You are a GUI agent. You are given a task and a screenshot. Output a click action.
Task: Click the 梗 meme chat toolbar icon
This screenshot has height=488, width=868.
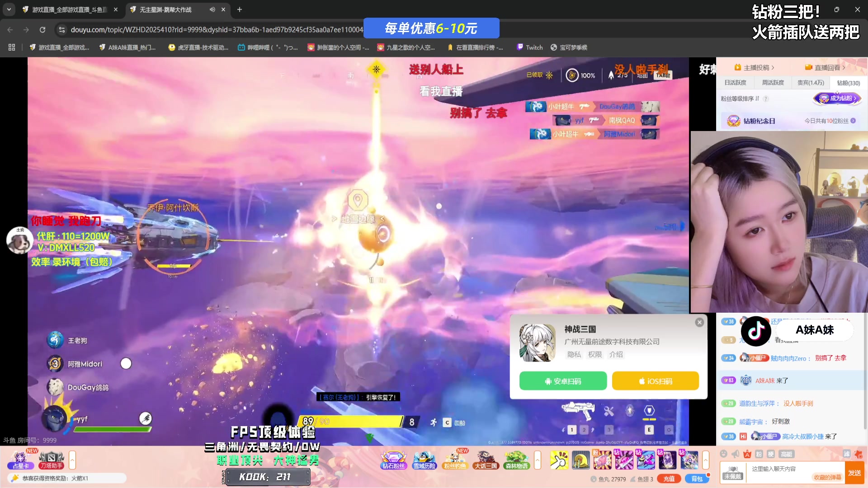771,454
